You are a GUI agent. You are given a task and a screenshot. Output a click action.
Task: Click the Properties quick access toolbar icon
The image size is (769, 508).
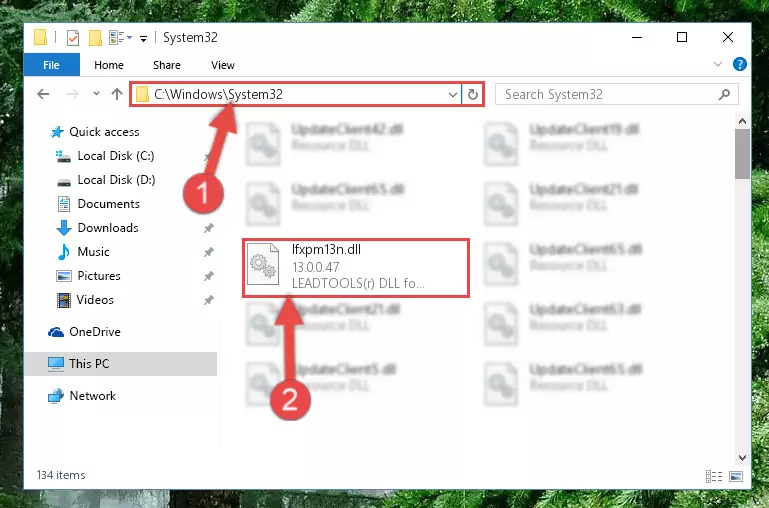pos(73,38)
